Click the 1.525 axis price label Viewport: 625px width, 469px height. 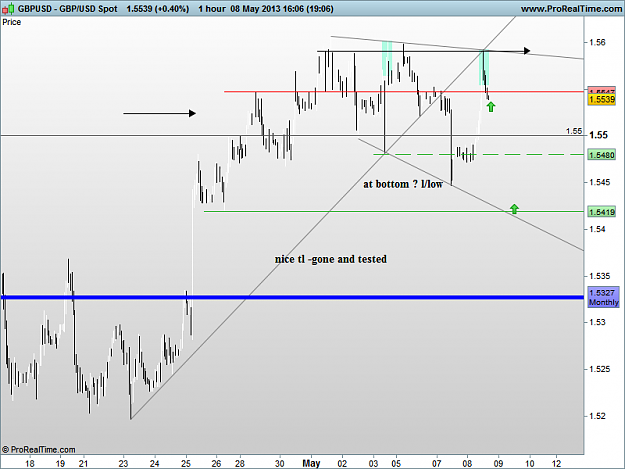[599, 369]
